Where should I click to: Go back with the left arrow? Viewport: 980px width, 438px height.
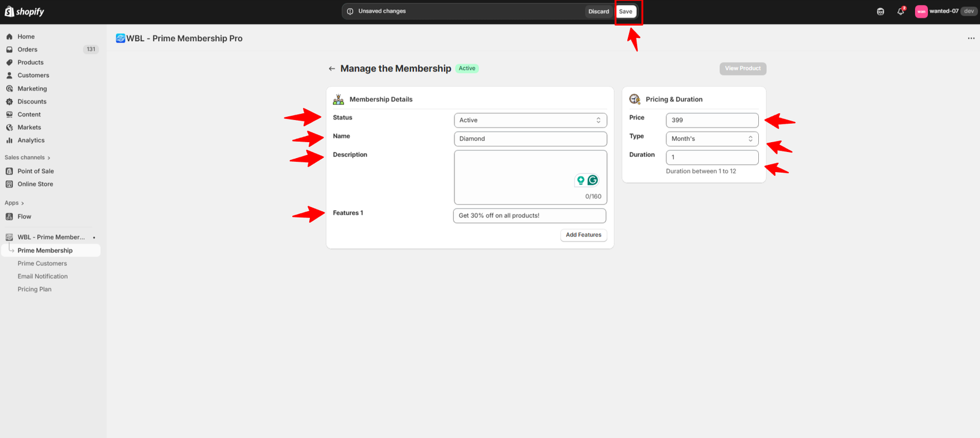click(332, 69)
